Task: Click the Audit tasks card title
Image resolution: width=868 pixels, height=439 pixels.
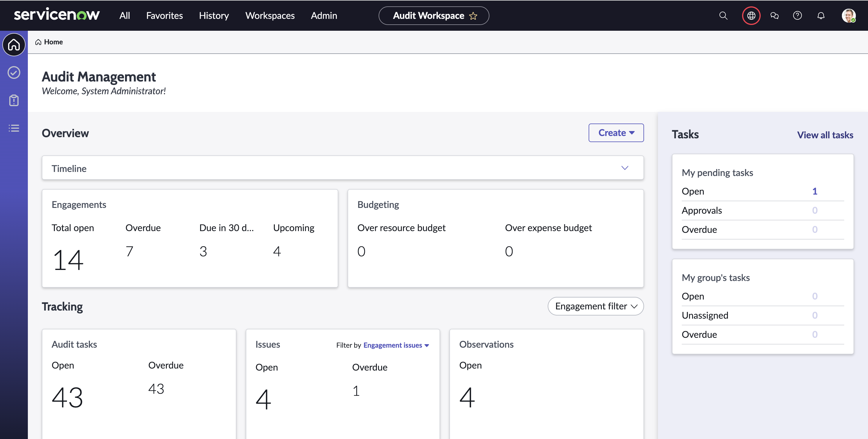Action: [74, 344]
